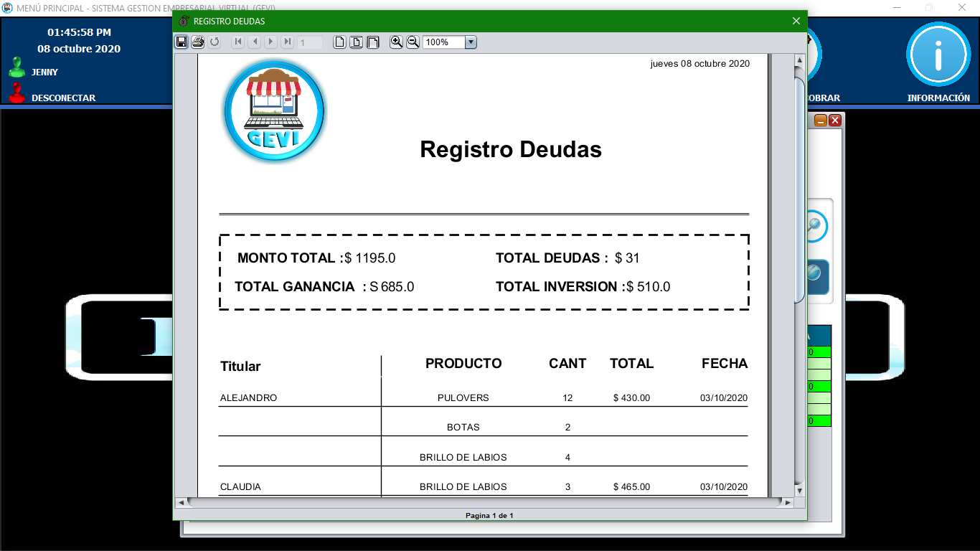This screenshot has width=980, height=551.
Task: Click the TOTAL DEUDAS value $ 31
Action: point(627,258)
